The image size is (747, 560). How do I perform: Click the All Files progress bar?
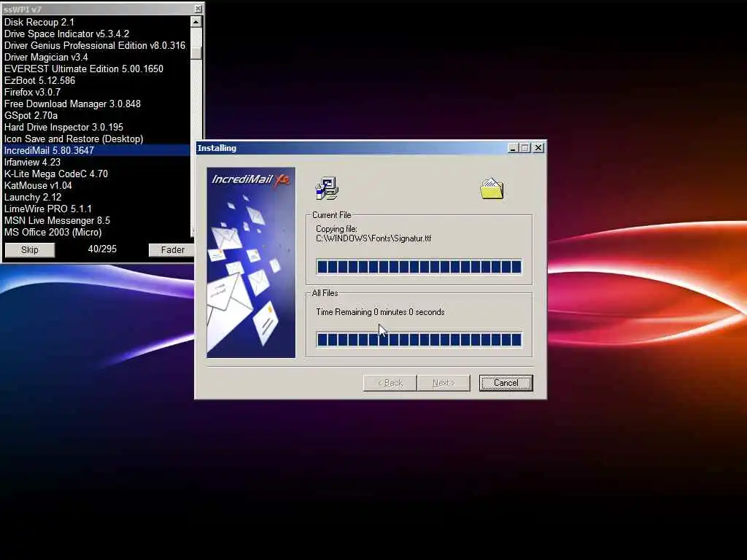pyautogui.click(x=419, y=340)
